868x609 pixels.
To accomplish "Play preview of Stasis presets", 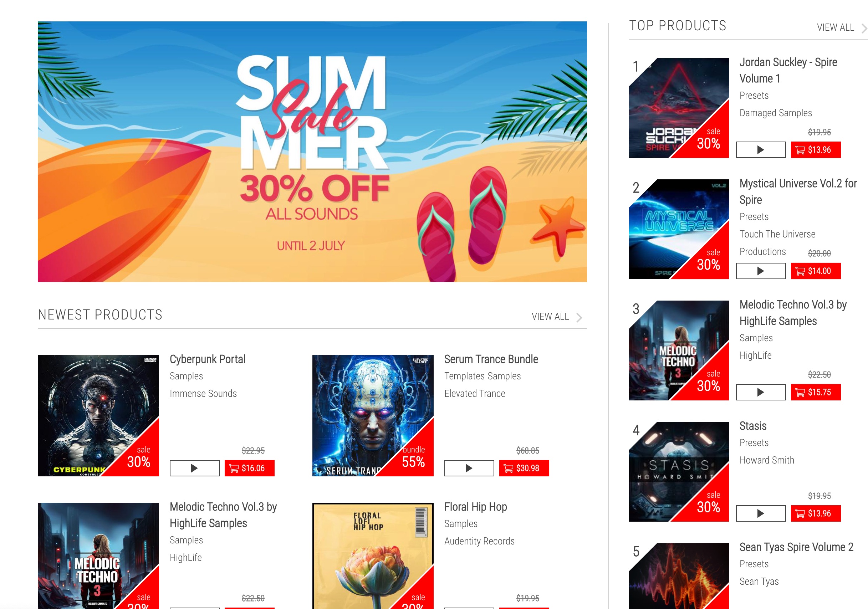I will 761,513.
